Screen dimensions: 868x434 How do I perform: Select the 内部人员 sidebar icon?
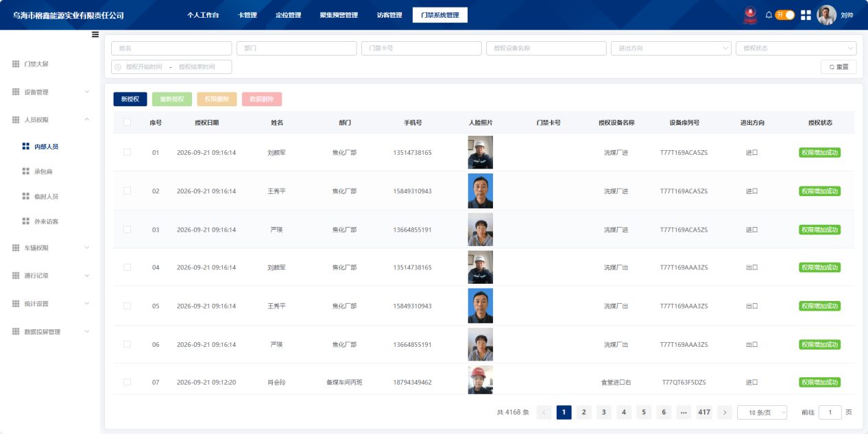pyautogui.click(x=26, y=146)
